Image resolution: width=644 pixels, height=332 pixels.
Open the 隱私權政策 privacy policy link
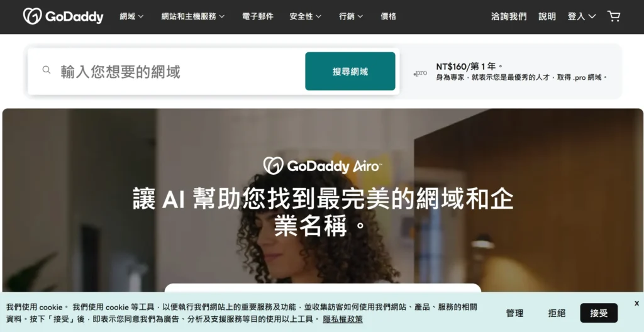pos(343,319)
